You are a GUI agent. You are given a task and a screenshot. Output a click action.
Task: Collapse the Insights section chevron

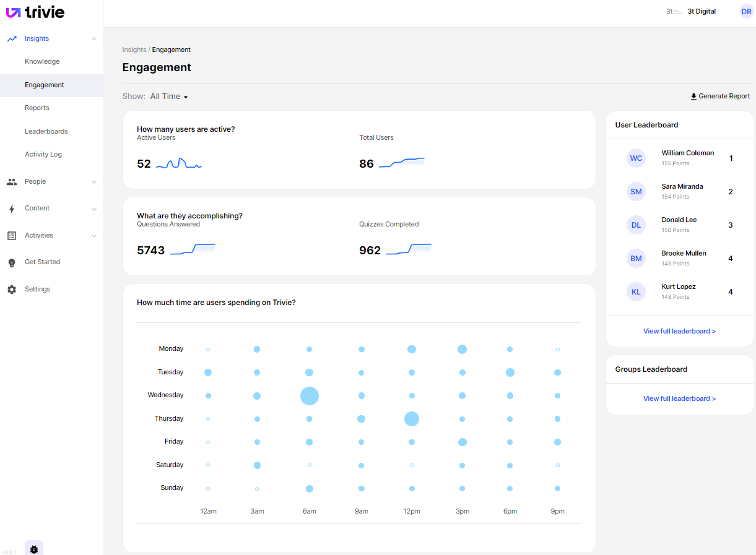pos(94,39)
